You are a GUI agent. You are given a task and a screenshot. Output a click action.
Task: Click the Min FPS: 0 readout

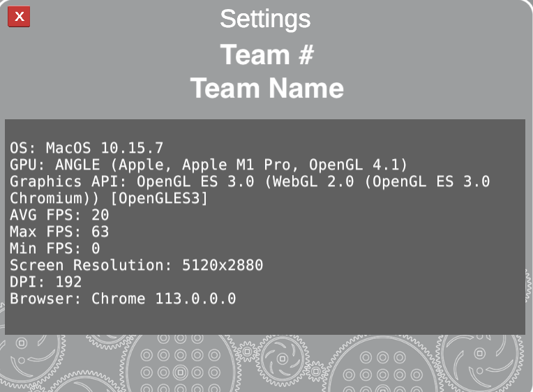click(54, 248)
